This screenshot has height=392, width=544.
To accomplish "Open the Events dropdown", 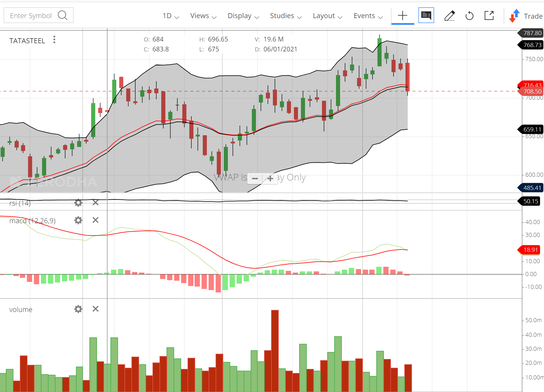I will [368, 16].
